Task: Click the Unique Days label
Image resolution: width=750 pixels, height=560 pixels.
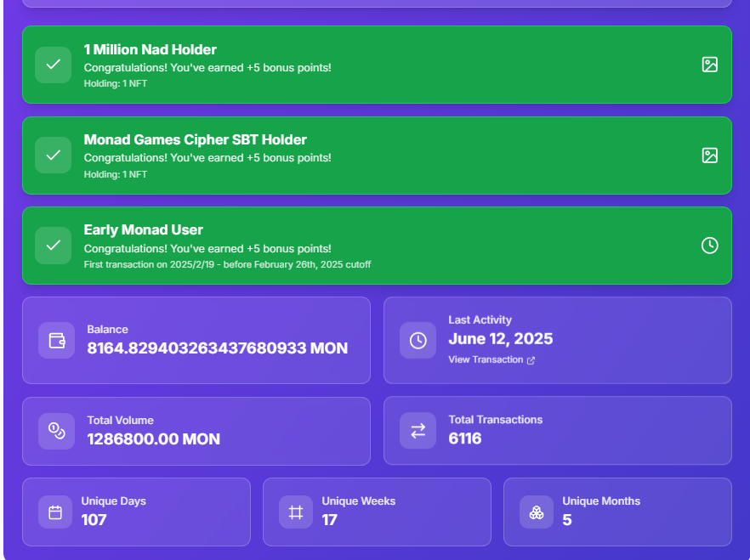Action: click(x=113, y=501)
